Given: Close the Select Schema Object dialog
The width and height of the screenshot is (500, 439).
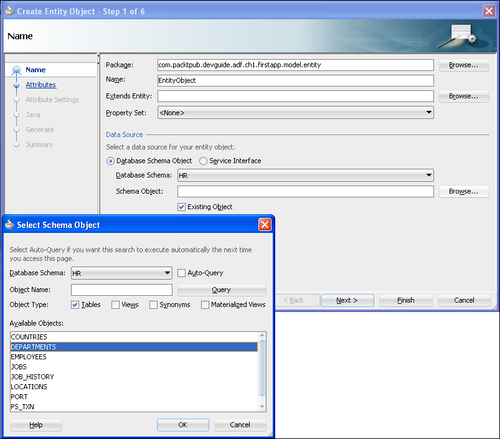Looking at the screenshot, I should [265, 224].
